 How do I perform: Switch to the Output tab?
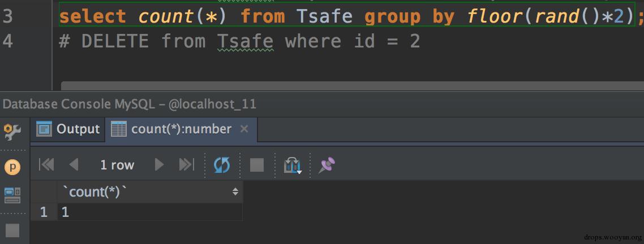tap(68, 129)
